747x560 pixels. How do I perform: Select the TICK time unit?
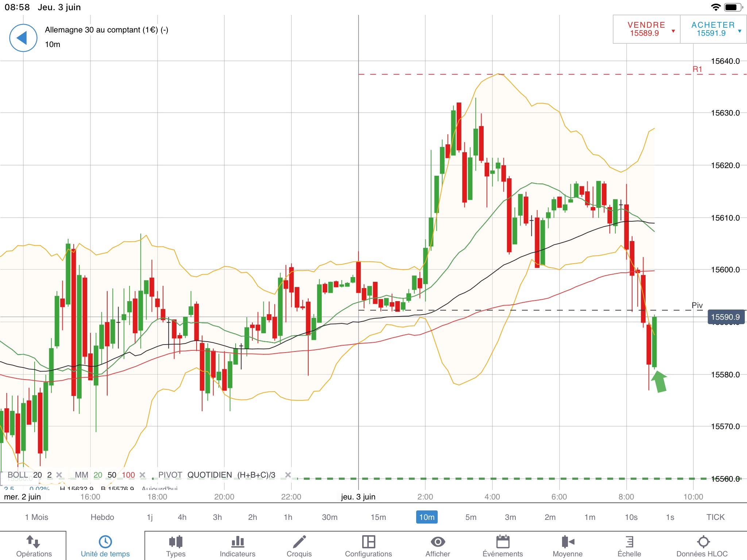(x=715, y=517)
